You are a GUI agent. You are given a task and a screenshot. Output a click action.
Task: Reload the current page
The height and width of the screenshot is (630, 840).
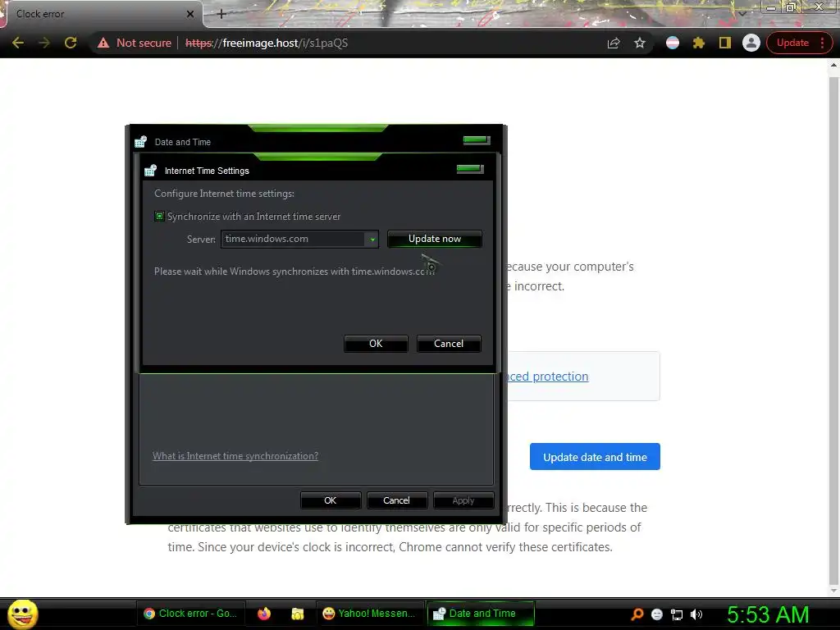click(71, 43)
